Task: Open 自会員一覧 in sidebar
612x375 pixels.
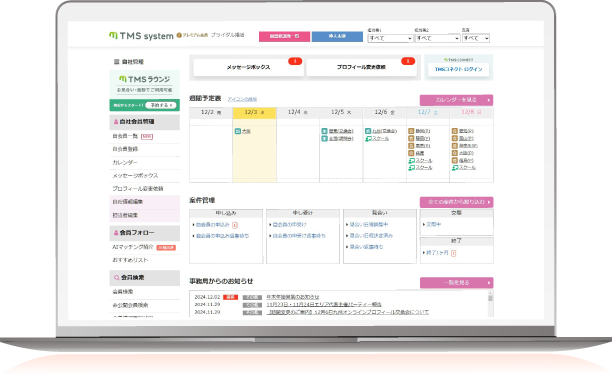Action: click(125, 136)
